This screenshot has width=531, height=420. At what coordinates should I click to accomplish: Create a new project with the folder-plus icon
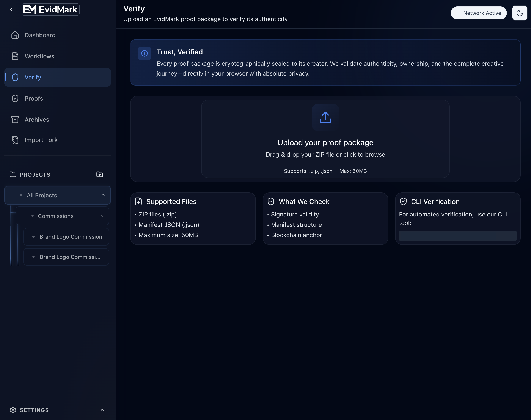pyautogui.click(x=99, y=174)
